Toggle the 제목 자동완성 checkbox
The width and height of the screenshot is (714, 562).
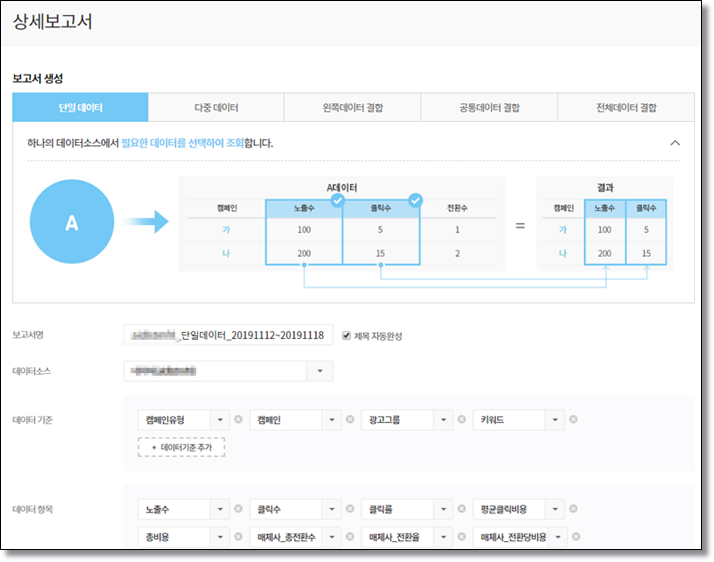(347, 336)
